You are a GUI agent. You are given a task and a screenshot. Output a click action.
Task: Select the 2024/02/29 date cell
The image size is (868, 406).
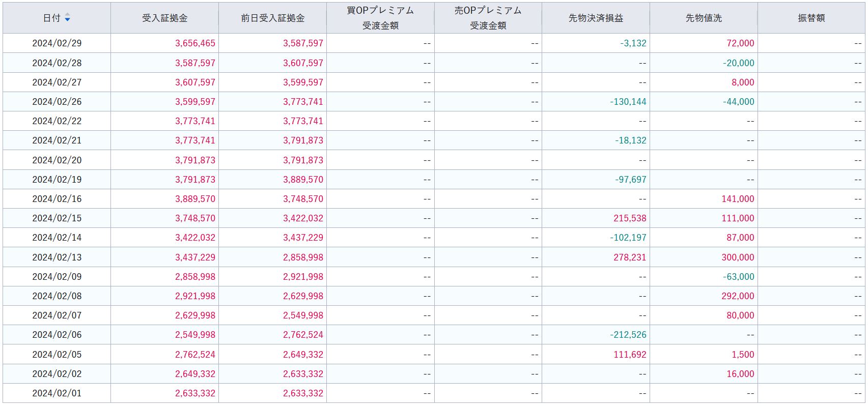[57, 43]
